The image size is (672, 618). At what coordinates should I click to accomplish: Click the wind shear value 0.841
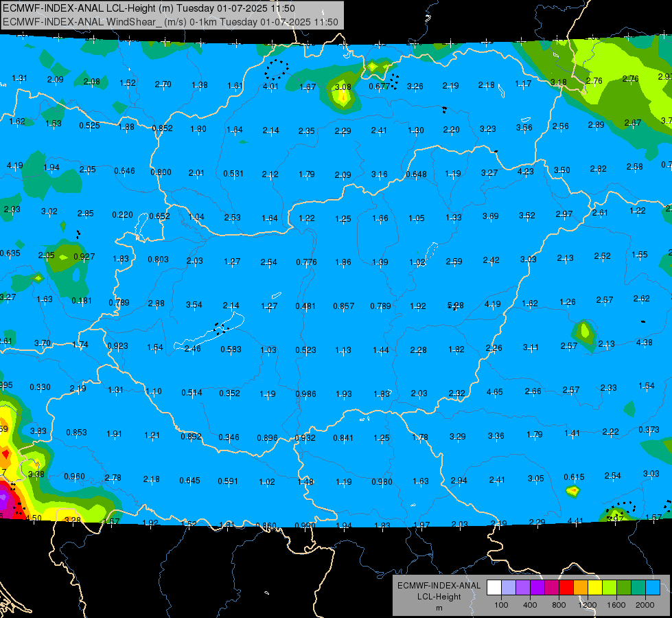click(x=343, y=438)
